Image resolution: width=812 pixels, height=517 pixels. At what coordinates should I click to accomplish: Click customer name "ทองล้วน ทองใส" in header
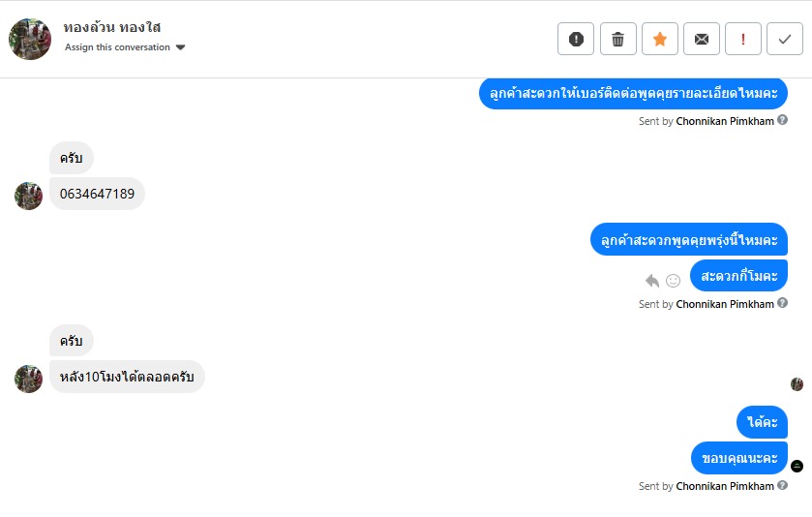[x=111, y=27]
